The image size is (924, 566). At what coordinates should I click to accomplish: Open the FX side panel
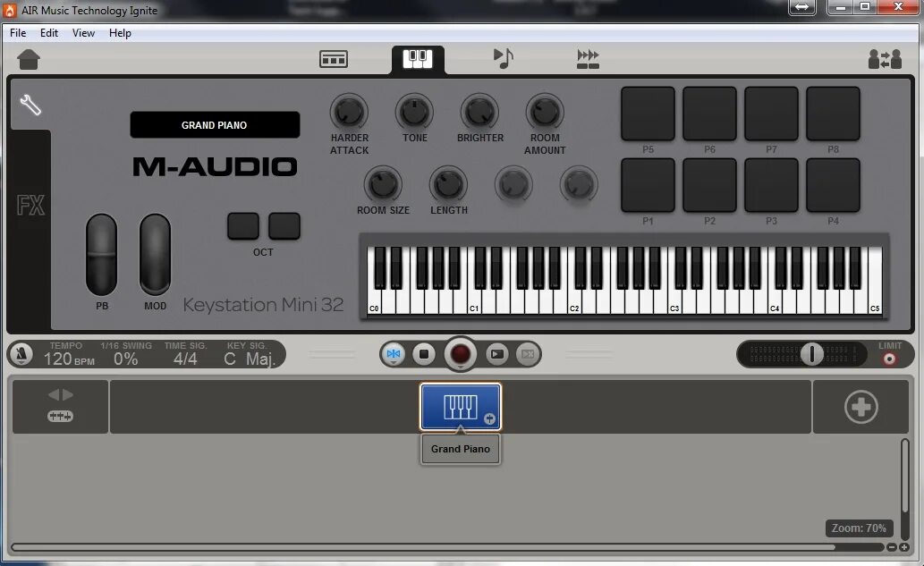pyautogui.click(x=30, y=205)
